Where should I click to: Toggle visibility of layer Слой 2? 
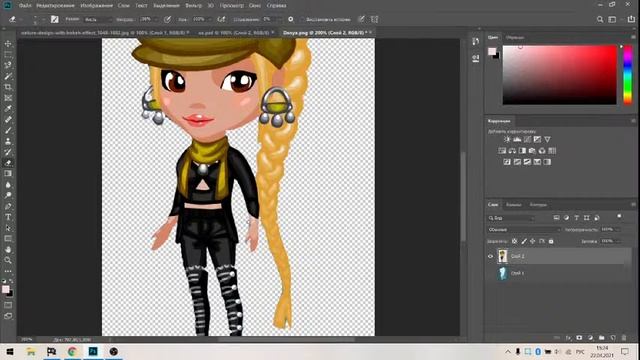point(491,256)
